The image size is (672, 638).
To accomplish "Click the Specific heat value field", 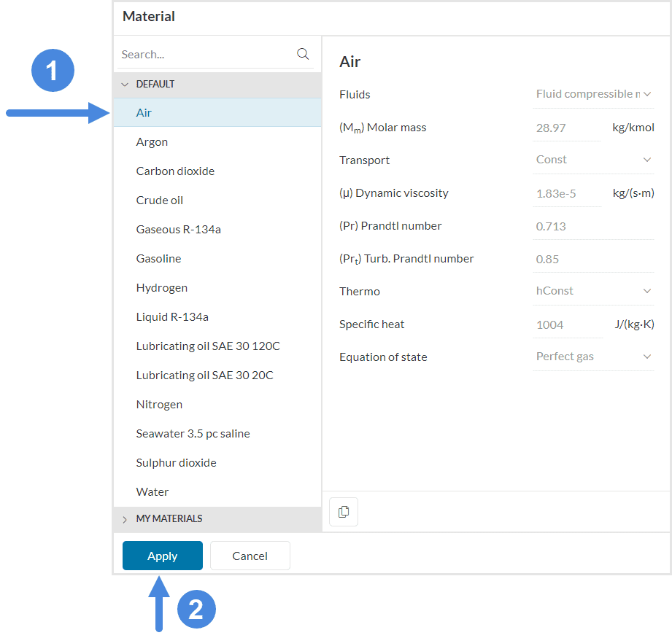I will coord(566,324).
